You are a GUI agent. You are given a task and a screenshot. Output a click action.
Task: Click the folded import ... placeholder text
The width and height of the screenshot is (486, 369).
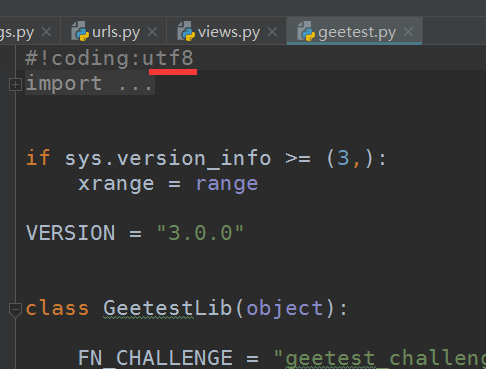tap(89, 83)
